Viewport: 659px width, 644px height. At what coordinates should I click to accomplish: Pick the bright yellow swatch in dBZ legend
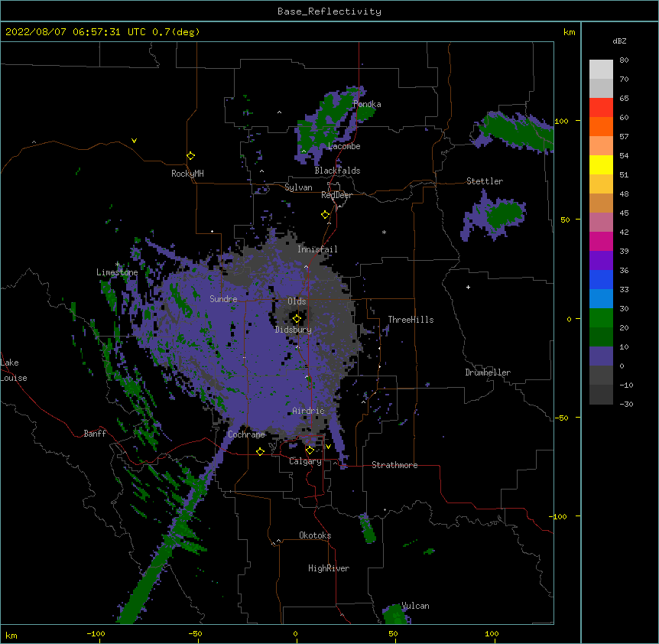click(601, 164)
